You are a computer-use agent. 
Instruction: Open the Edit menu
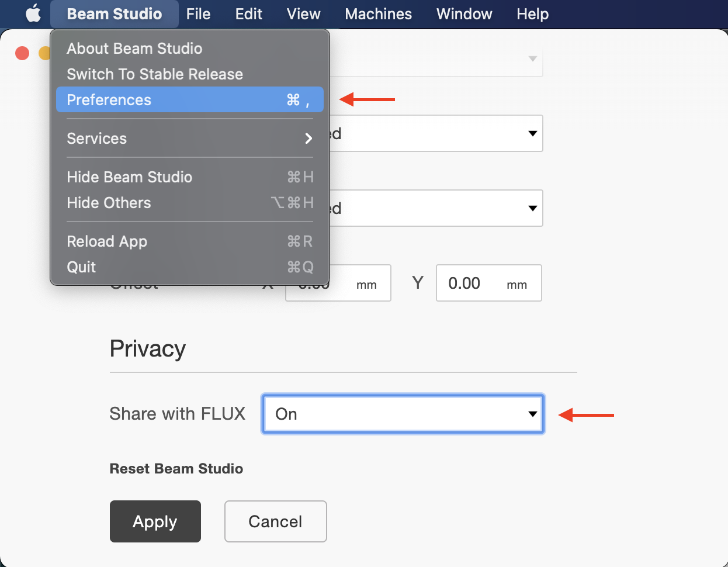click(x=249, y=14)
